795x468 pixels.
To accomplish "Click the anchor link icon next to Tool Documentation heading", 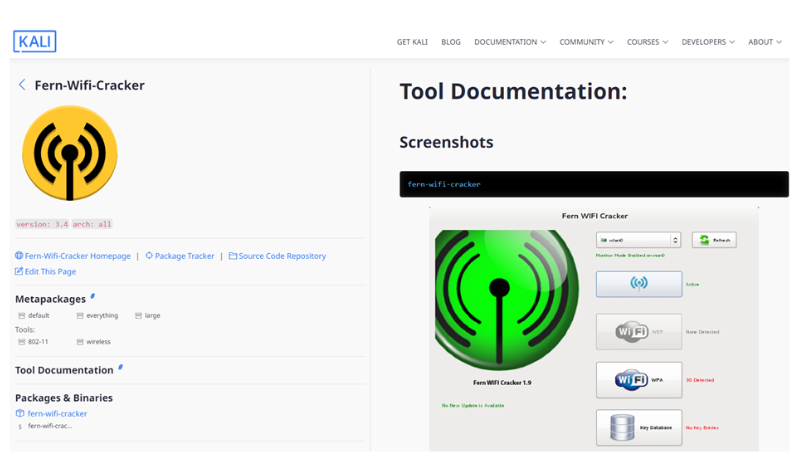I will (x=121, y=367).
